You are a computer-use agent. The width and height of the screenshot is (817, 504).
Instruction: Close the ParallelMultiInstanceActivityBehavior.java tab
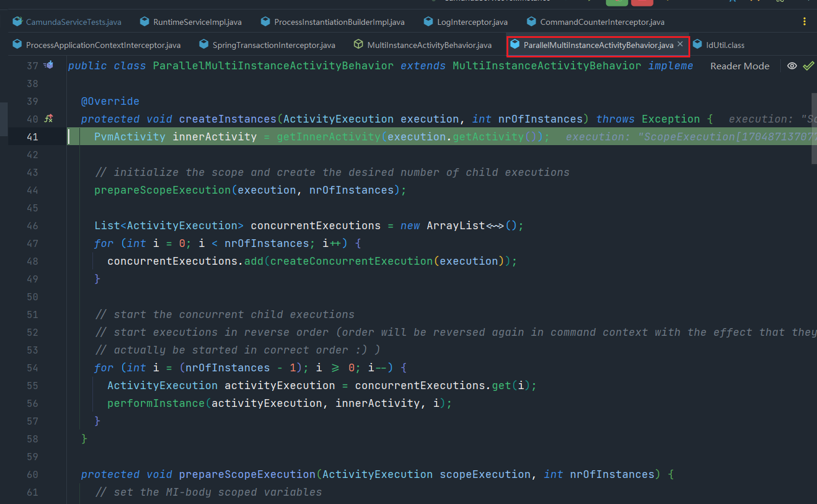point(680,44)
